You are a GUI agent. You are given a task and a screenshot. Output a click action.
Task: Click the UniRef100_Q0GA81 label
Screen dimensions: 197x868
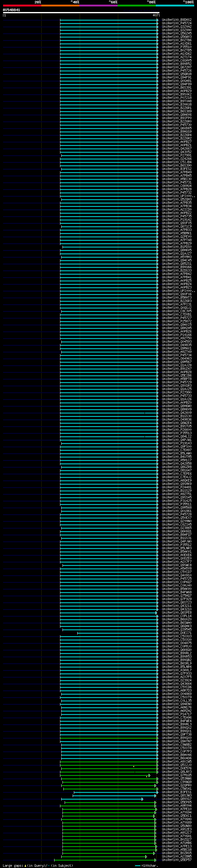[x=176, y=81]
